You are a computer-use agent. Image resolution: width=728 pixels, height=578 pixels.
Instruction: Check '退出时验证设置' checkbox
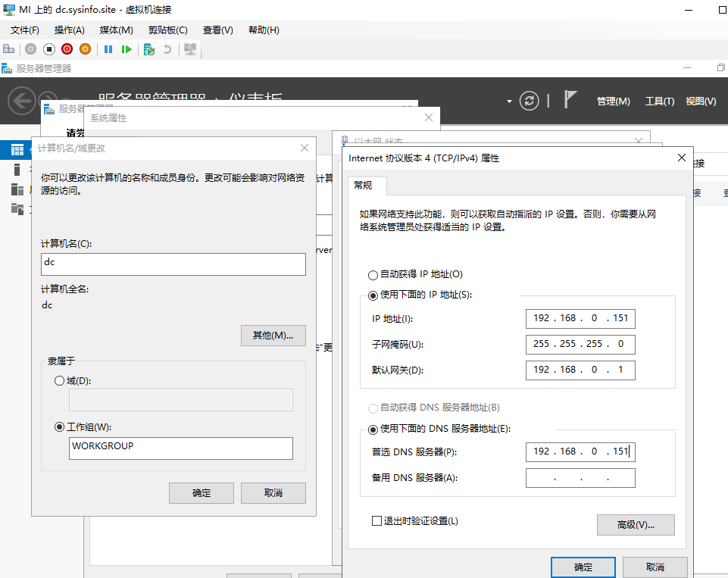click(376, 521)
